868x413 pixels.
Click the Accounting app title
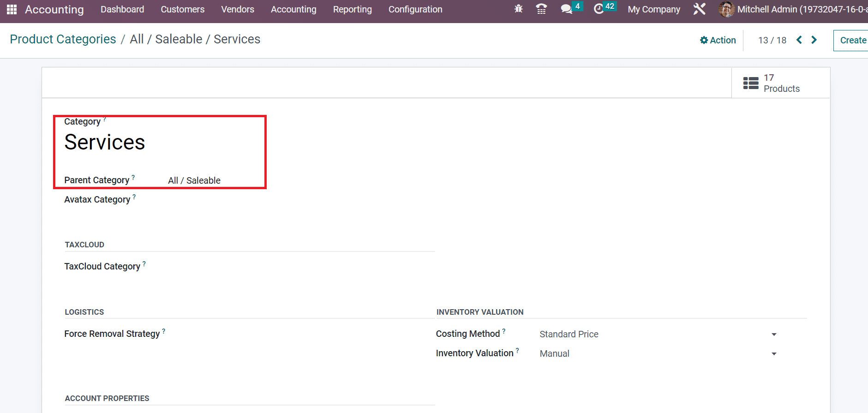coord(54,9)
